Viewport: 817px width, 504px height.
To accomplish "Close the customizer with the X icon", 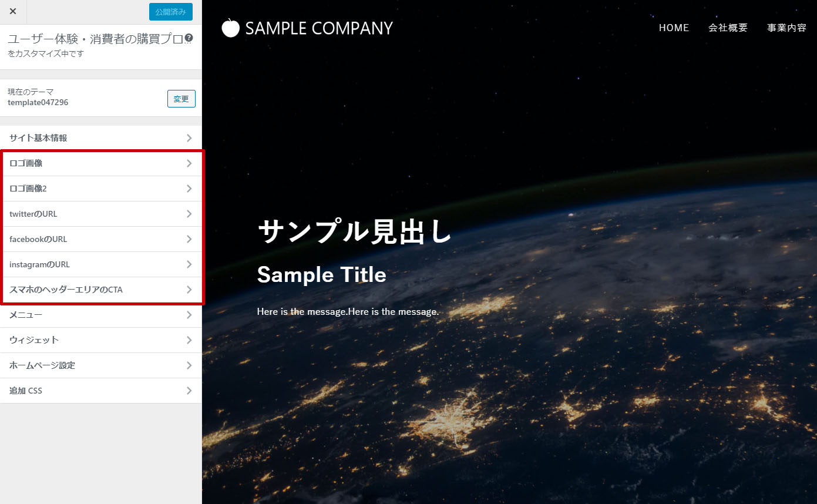I will click(13, 12).
